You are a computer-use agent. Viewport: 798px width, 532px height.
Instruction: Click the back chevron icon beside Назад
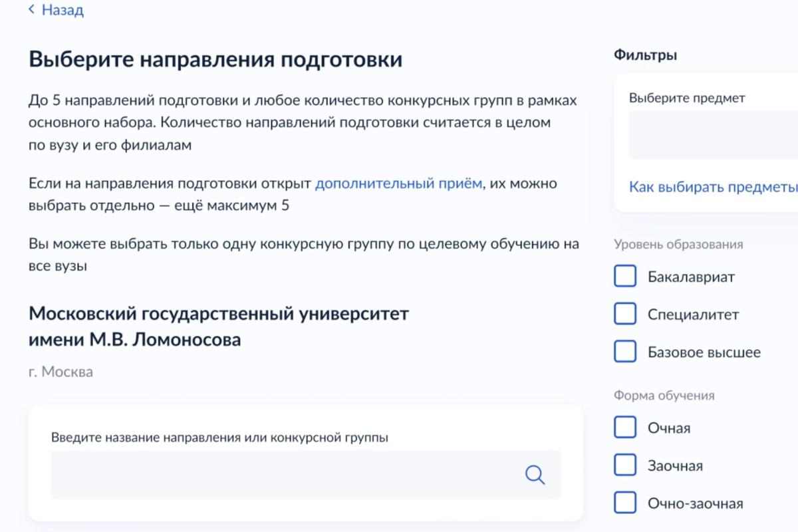[x=31, y=10]
